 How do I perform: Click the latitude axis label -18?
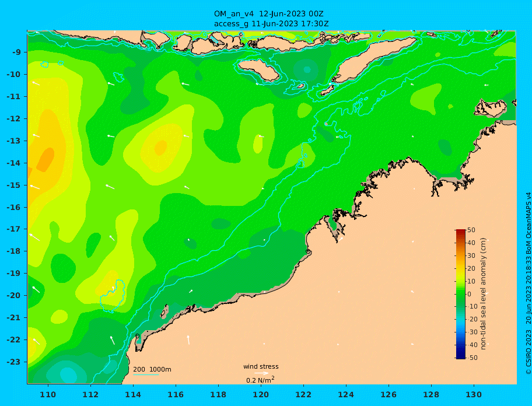tap(13, 251)
